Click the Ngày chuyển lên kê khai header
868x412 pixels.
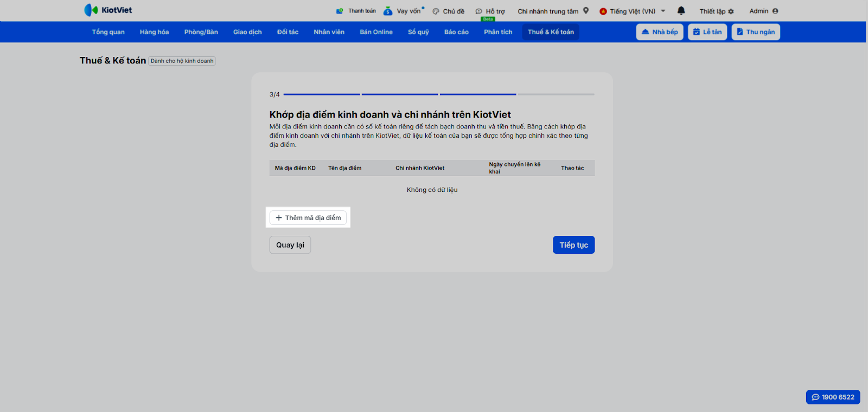coord(515,168)
